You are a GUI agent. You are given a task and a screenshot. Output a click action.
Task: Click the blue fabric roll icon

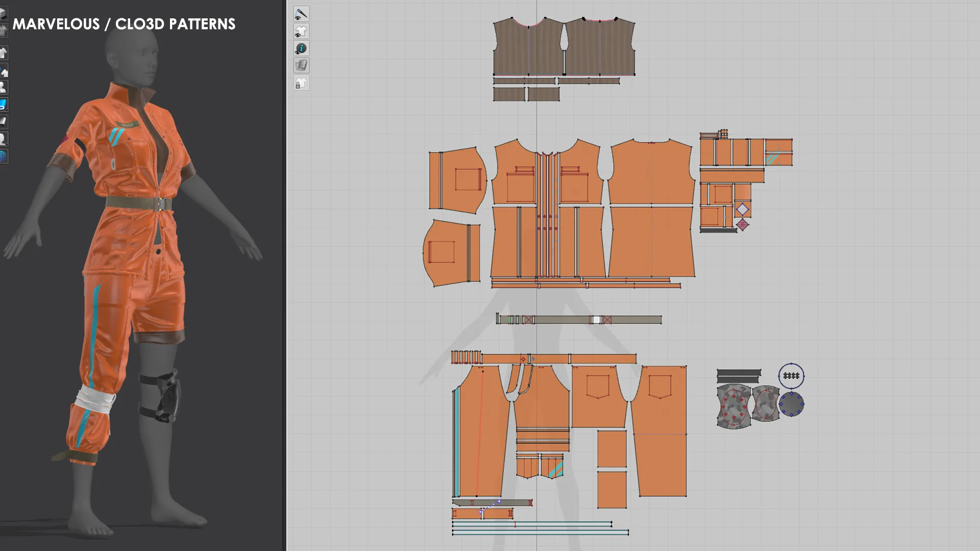pos(3,105)
